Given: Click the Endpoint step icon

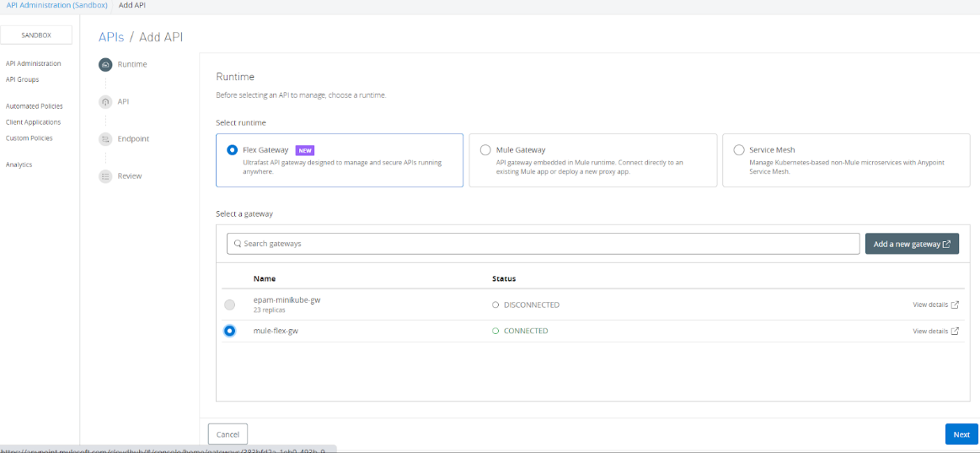Looking at the screenshot, I should (x=105, y=139).
